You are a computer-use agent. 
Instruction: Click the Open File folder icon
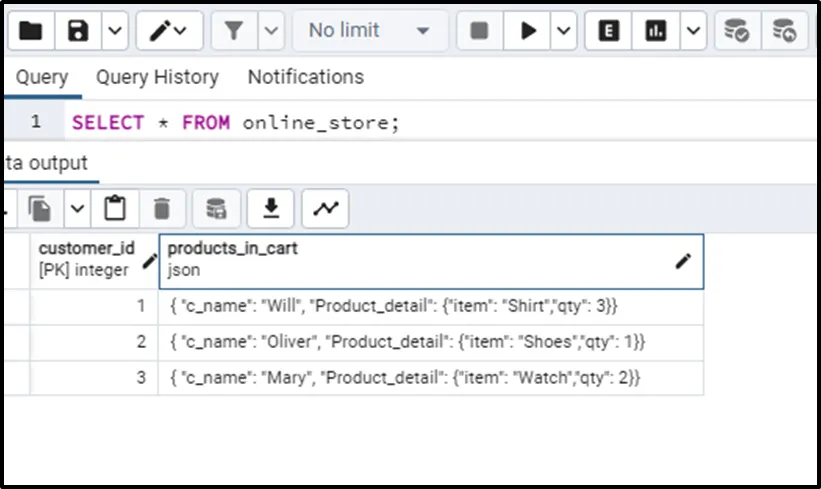31,31
